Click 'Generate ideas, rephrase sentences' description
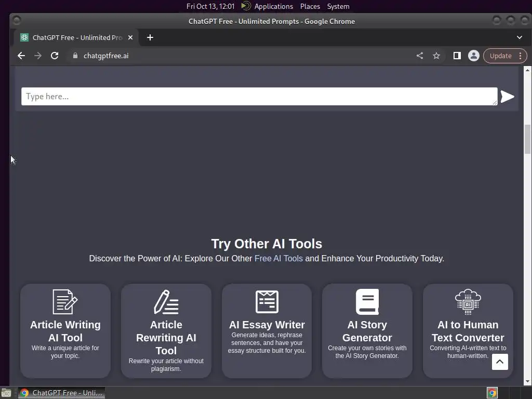532x399 pixels. click(267, 343)
